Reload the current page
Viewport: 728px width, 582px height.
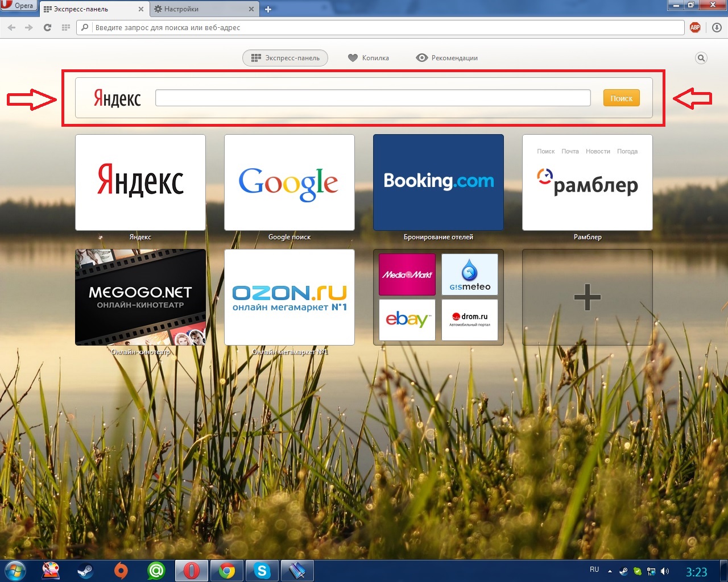coord(47,27)
